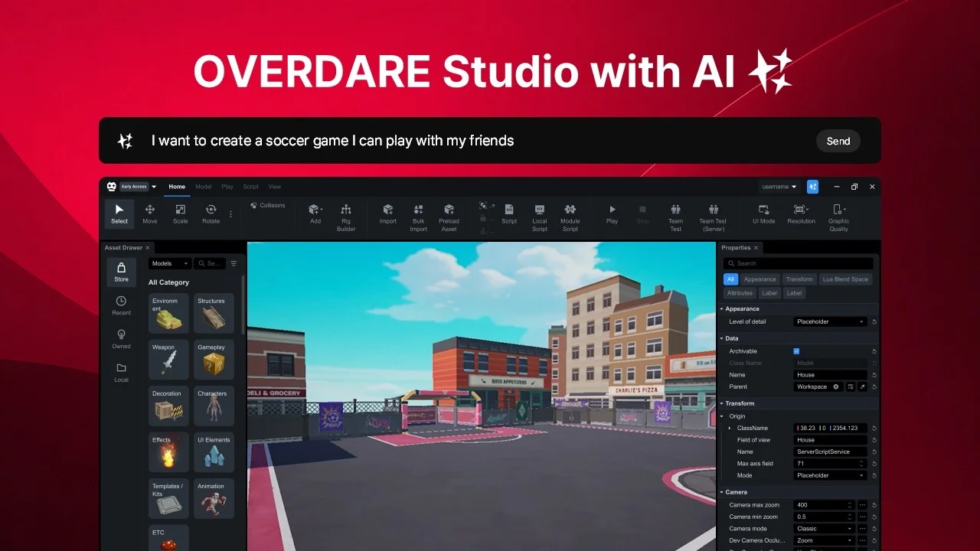Launch Team Test
The width and height of the screenshot is (980, 551).
pos(675,217)
